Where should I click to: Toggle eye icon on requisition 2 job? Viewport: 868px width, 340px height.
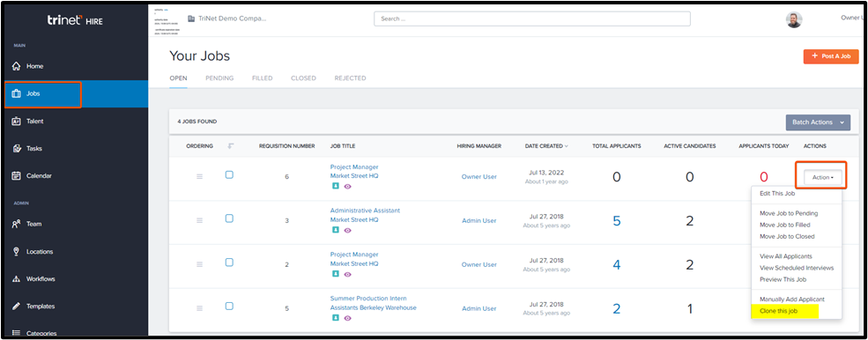point(348,274)
